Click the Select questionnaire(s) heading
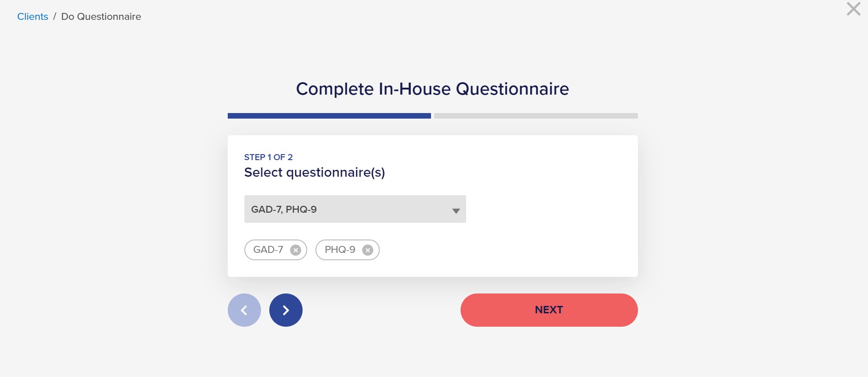868x377 pixels. pos(315,172)
